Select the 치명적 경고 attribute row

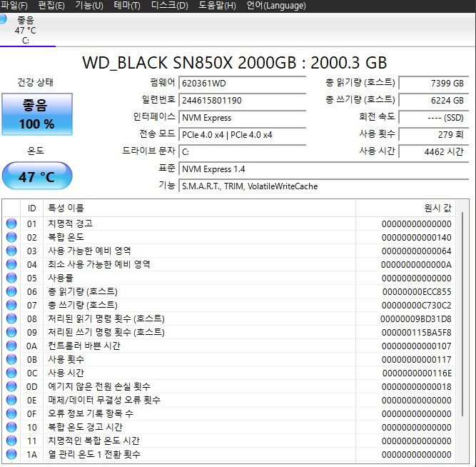click(229, 224)
